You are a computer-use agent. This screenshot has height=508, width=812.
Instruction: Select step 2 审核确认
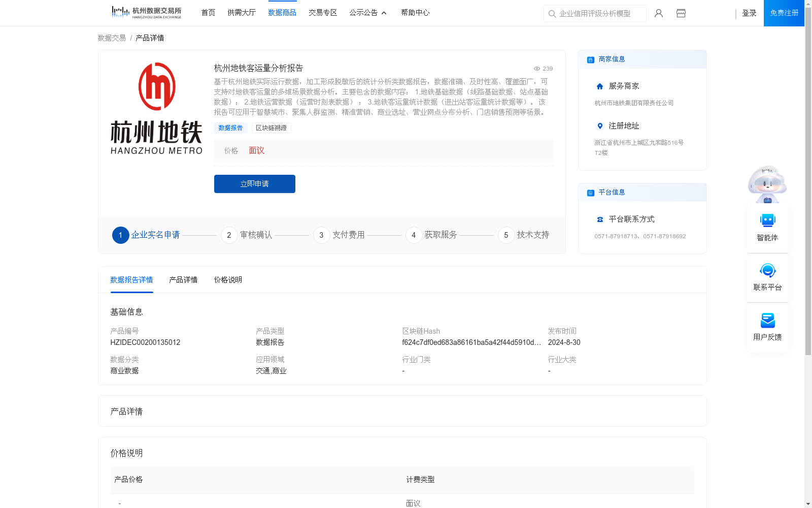247,235
